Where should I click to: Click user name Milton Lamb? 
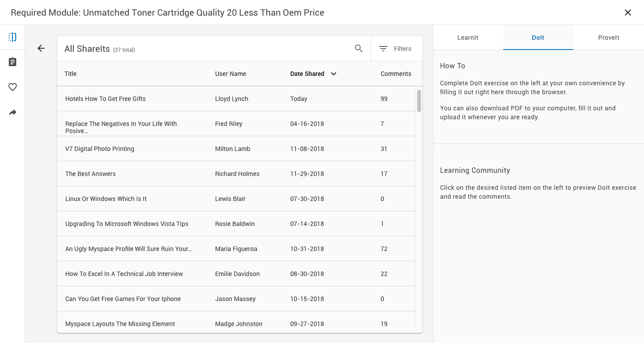(x=233, y=149)
